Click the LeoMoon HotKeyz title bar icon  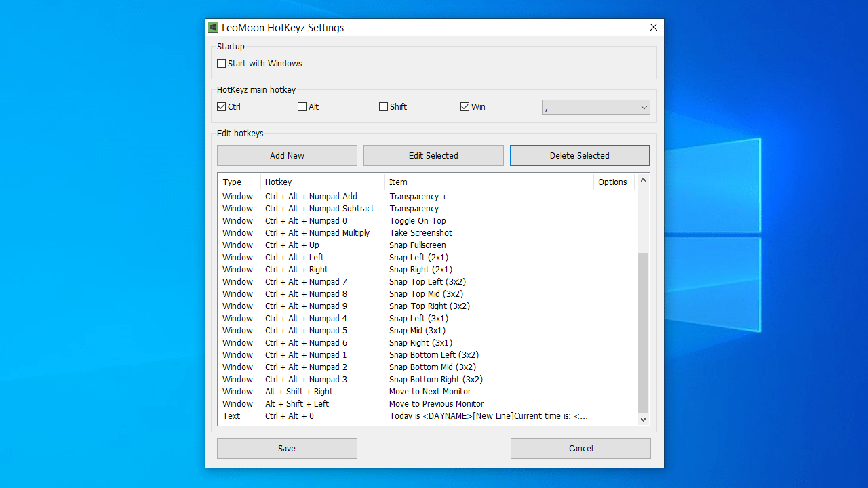point(213,28)
